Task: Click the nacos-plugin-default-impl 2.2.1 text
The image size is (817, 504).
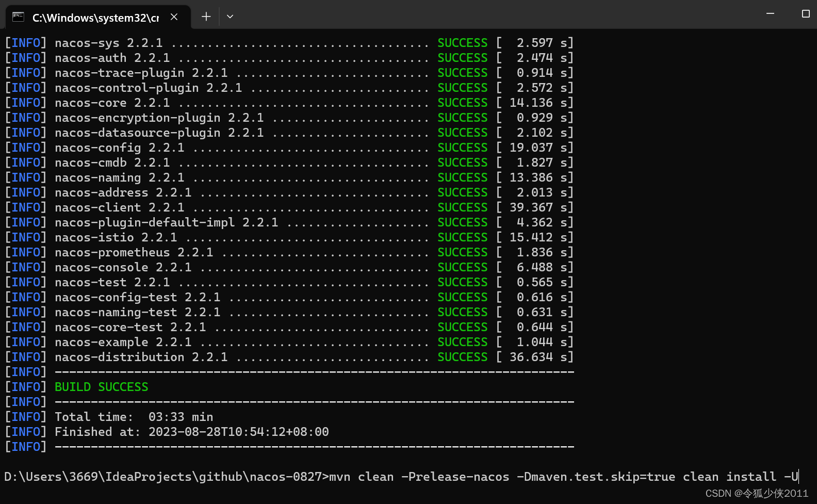Action: tap(166, 222)
